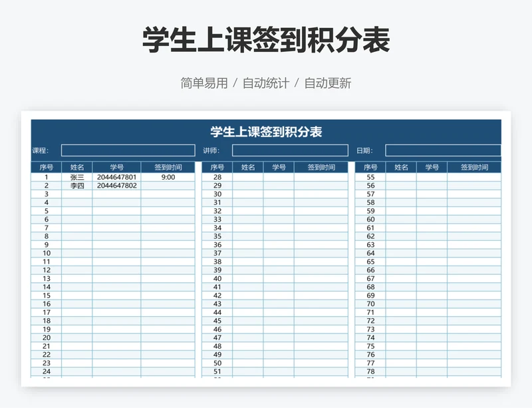Image resolution: width=532 pixels, height=408 pixels.
Task: Select row number 24 cell
Action: [x=46, y=371]
